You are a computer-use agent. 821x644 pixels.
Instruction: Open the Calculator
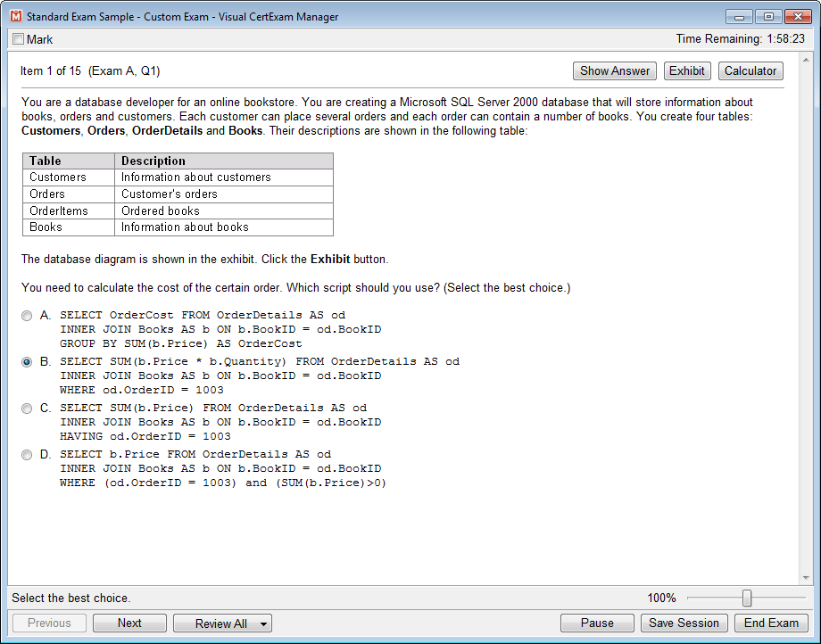pos(751,71)
